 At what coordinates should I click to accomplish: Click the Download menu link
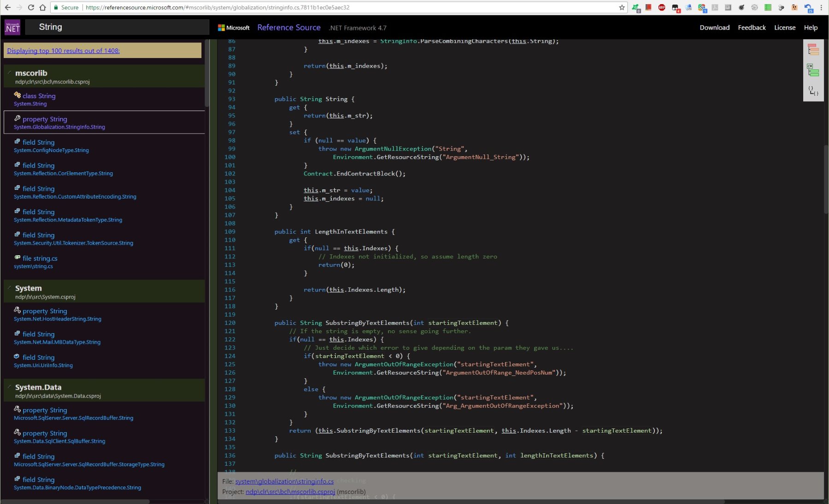point(714,28)
